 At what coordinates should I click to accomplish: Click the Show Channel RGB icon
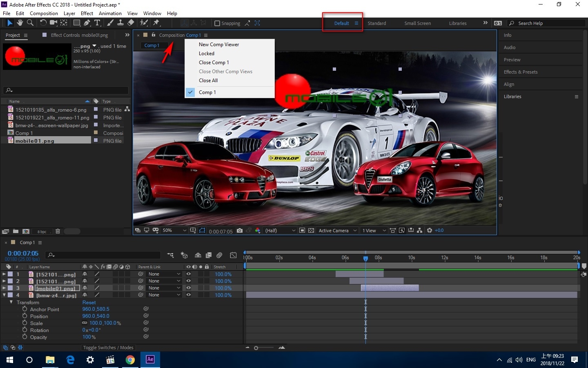(x=258, y=231)
